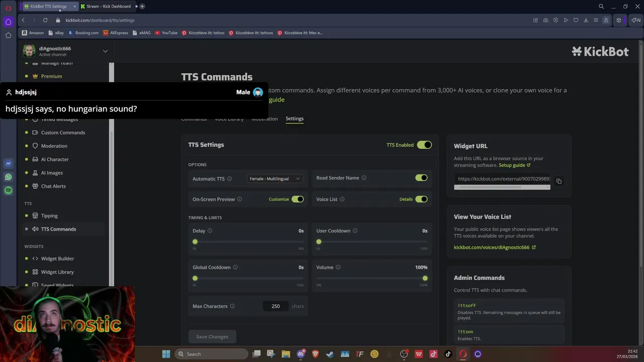
Task: Switch to the Stream - Kick Dashboard tab
Action: [x=108, y=6]
